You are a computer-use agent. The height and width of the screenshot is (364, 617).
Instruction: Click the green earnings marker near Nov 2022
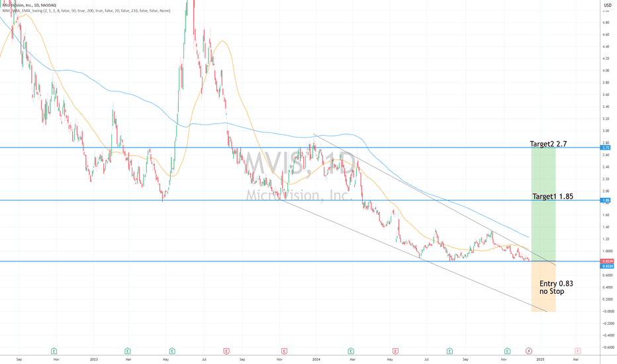(54, 351)
